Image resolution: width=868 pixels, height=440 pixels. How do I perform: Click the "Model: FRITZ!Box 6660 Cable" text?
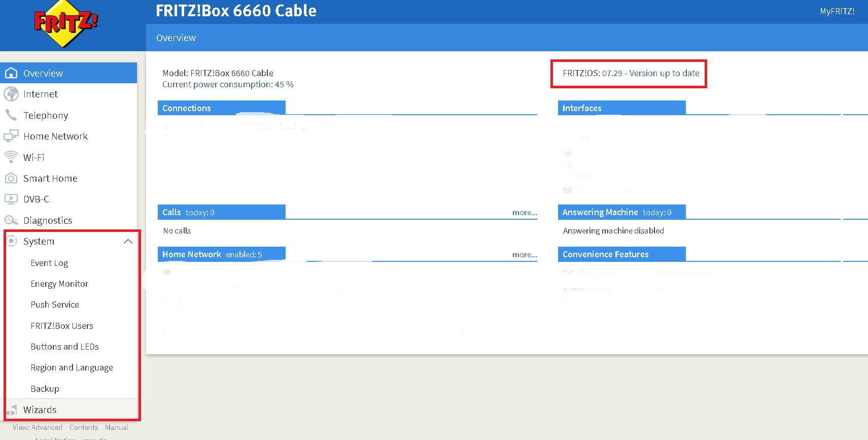click(x=218, y=73)
